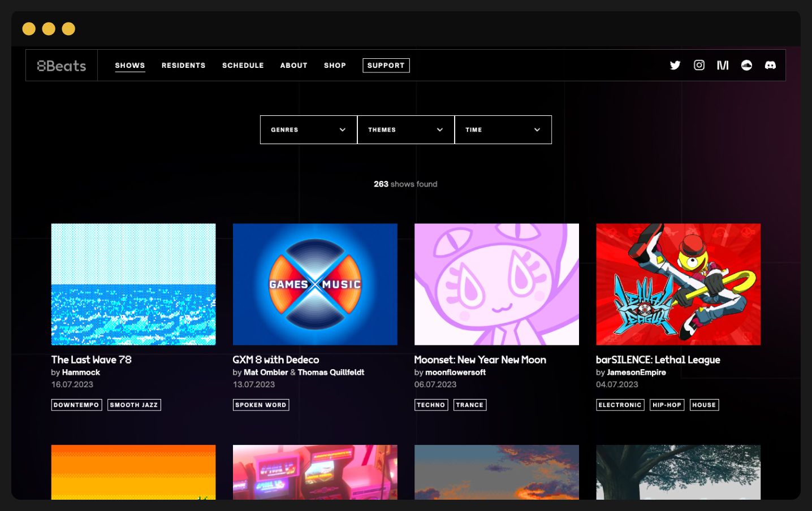Image resolution: width=812 pixels, height=511 pixels.
Task: Go to the Shows nav item
Action: click(x=130, y=66)
